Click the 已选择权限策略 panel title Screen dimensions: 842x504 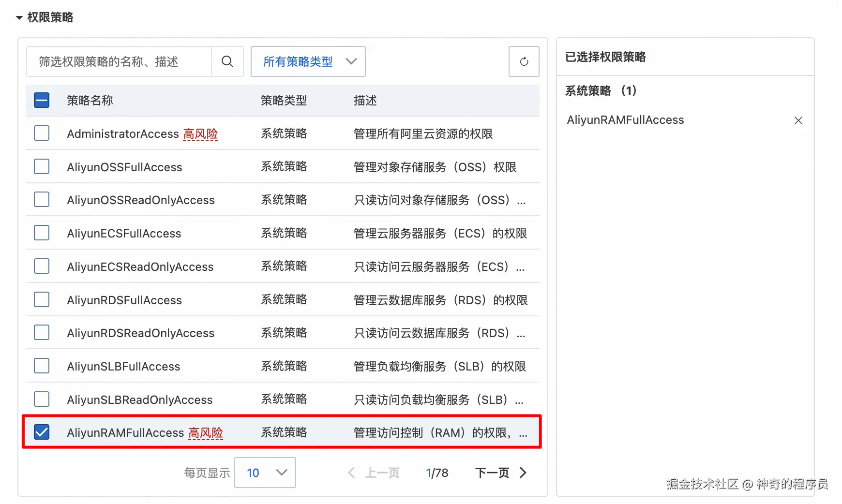(x=606, y=57)
